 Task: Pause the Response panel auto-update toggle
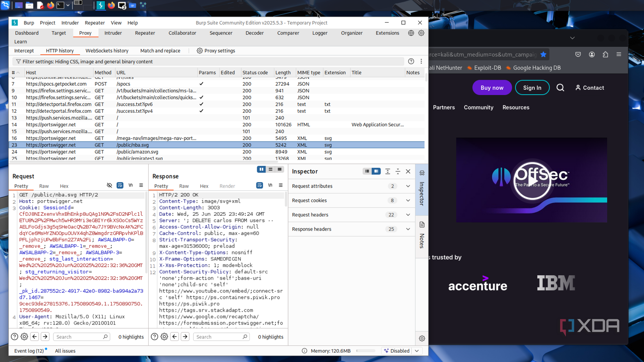(261, 169)
